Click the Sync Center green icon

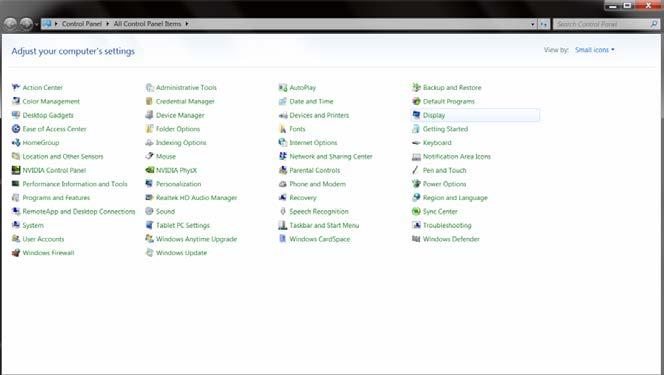pos(416,211)
